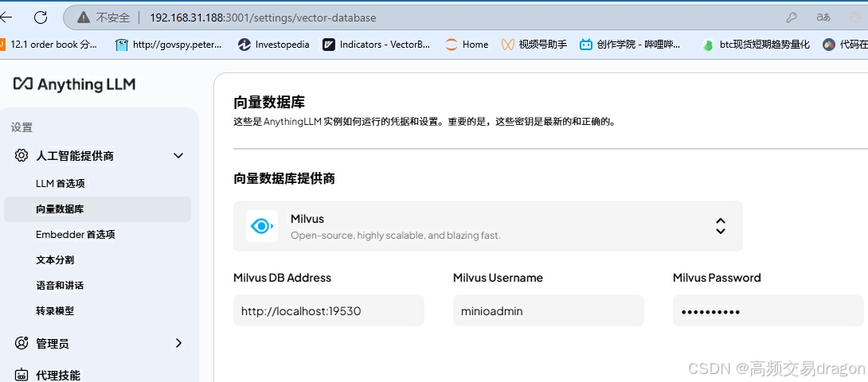Click the Milvus Username field
Image resolution: width=868 pixels, height=382 pixels.
[549, 310]
